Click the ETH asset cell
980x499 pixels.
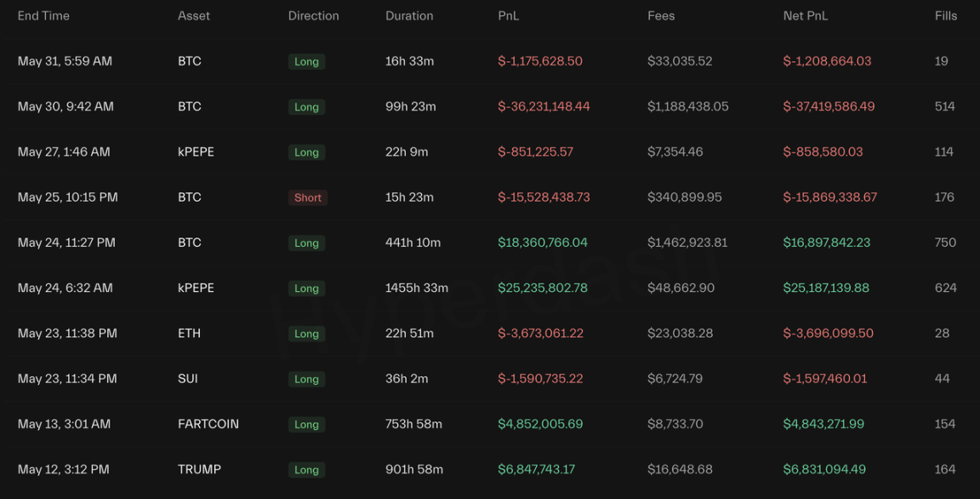(x=190, y=333)
